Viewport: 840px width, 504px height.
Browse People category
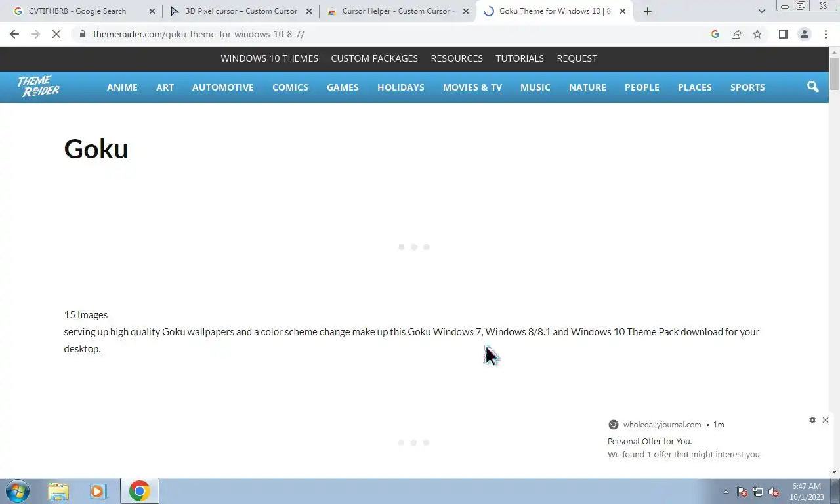tap(642, 87)
